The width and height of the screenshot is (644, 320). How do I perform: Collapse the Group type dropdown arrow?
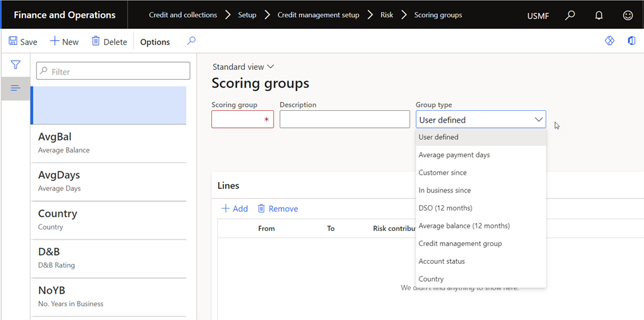[x=538, y=119]
